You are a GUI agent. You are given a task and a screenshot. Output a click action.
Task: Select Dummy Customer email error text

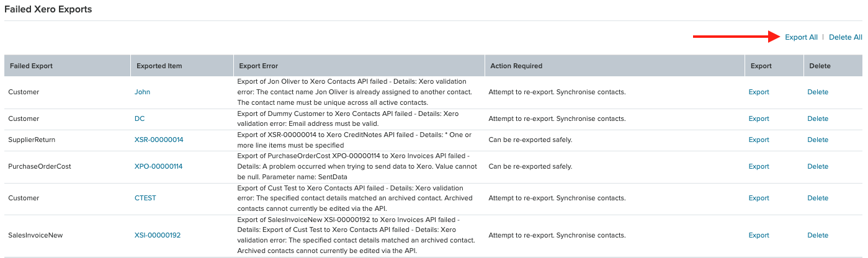click(x=348, y=118)
